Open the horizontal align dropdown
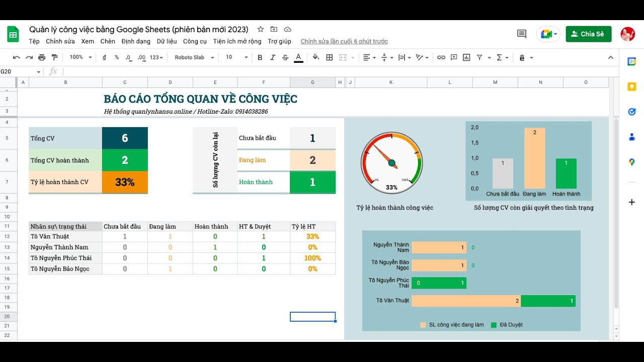 click(369, 57)
